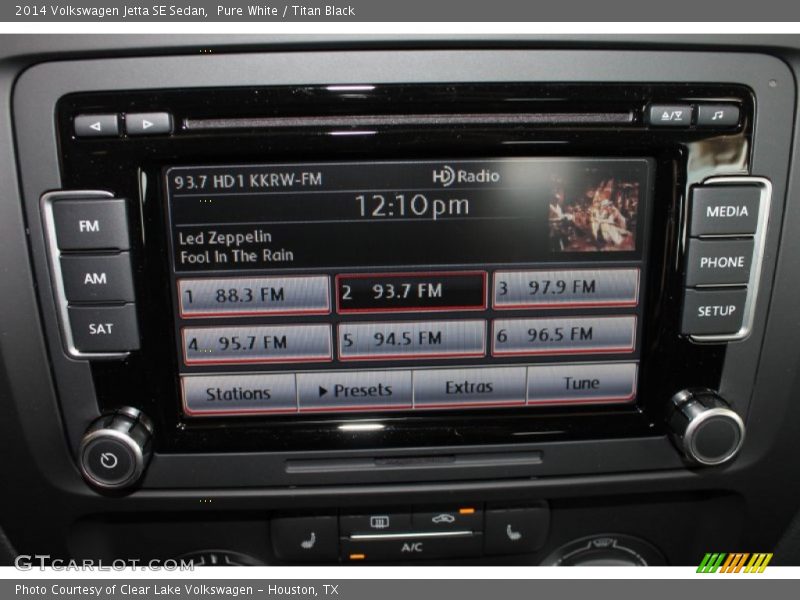Open the Extras menu
Viewport: 800px width, 600px height.
pos(470,387)
